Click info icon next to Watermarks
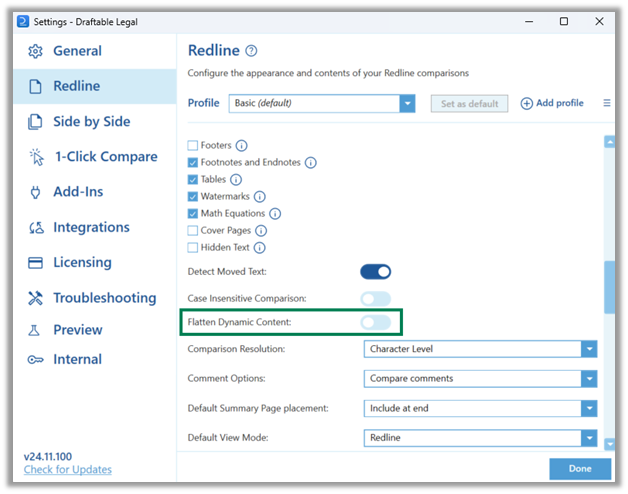628x494 pixels. (260, 197)
